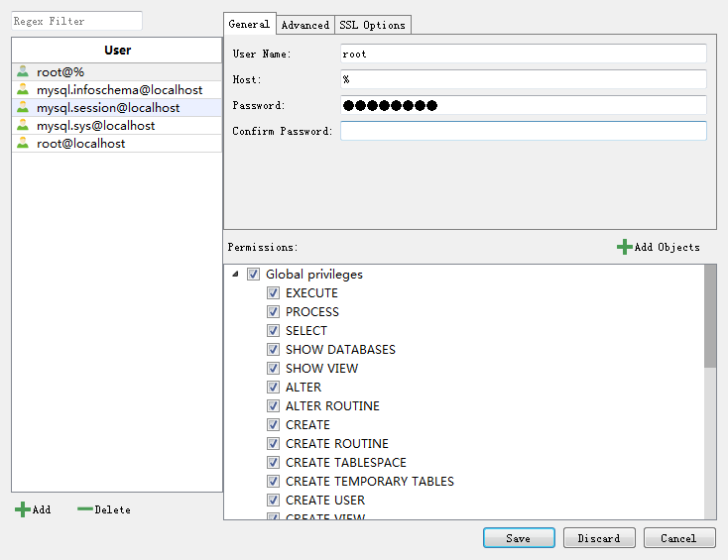Switch to the Advanced tab
This screenshot has width=728, height=560.
pos(304,25)
